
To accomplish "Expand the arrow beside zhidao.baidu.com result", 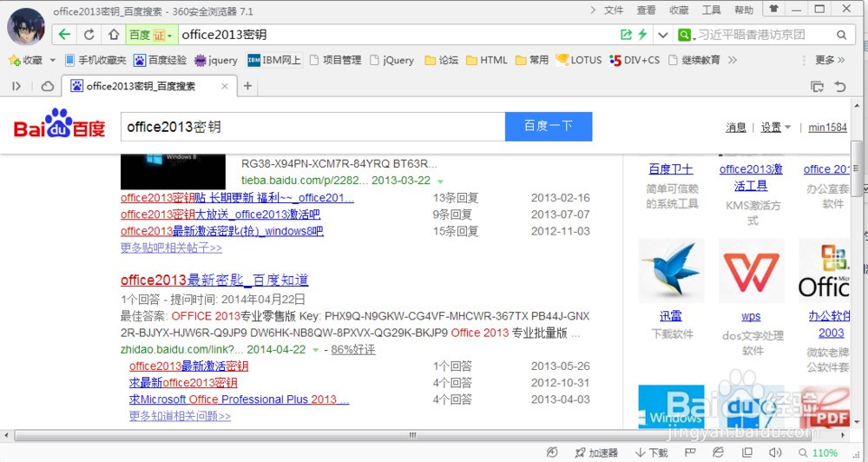I will click(316, 350).
